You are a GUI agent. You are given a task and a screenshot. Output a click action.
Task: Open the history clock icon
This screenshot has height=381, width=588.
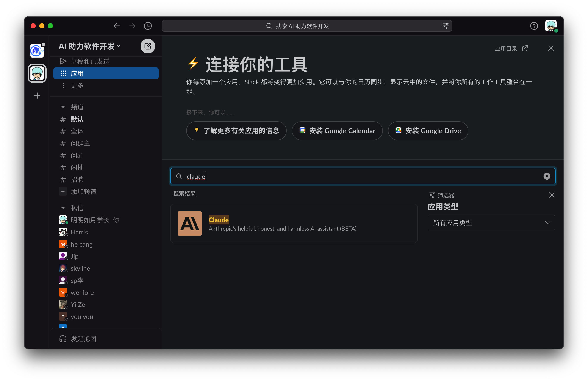tap(148, 26)
